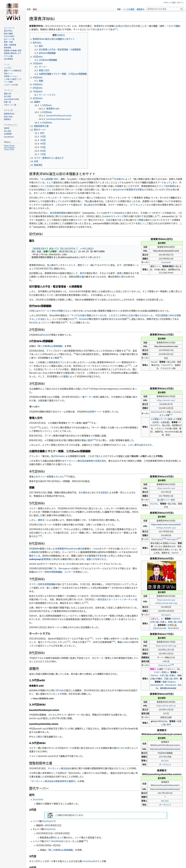Jump to TOC entry 4.2 管理人交代
Screen dimensions: 186x868
click(x=42, y=70)
